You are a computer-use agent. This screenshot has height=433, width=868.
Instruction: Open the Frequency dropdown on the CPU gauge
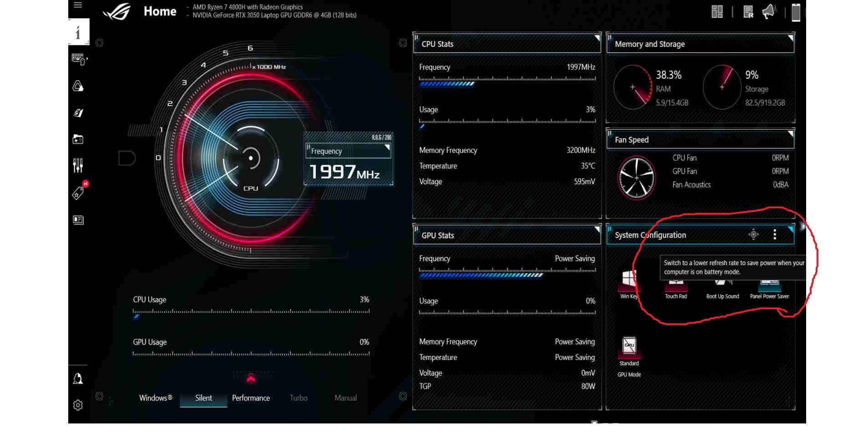348,151
